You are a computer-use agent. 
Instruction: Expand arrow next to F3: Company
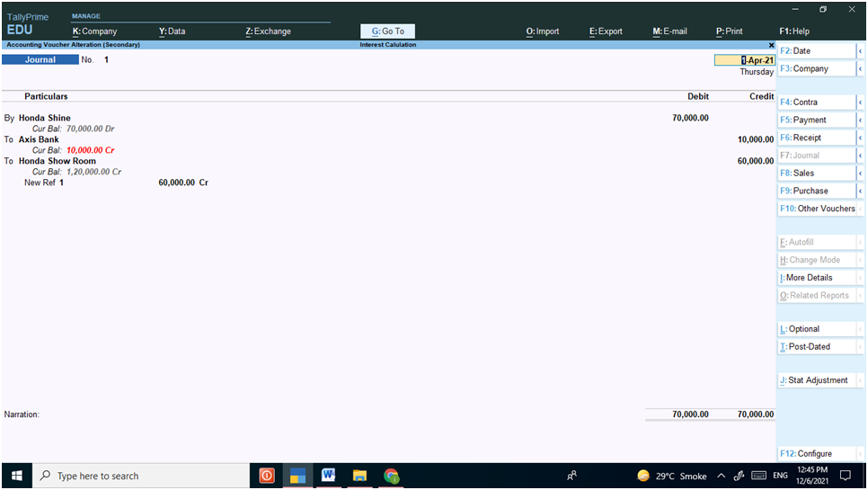(860, 68)
